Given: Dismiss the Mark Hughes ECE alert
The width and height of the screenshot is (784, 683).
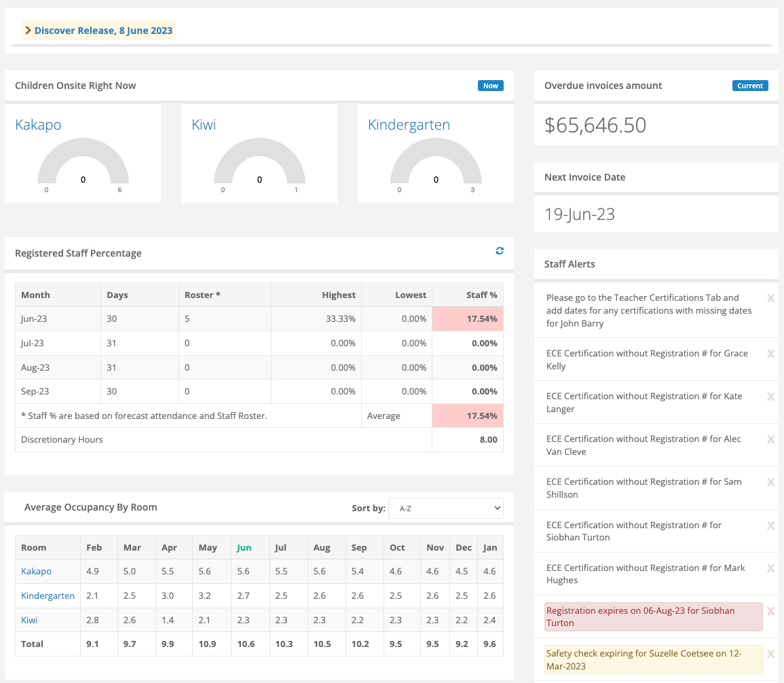Looking at the screenshot, I should pyautogui.click(x=770, y=568).
